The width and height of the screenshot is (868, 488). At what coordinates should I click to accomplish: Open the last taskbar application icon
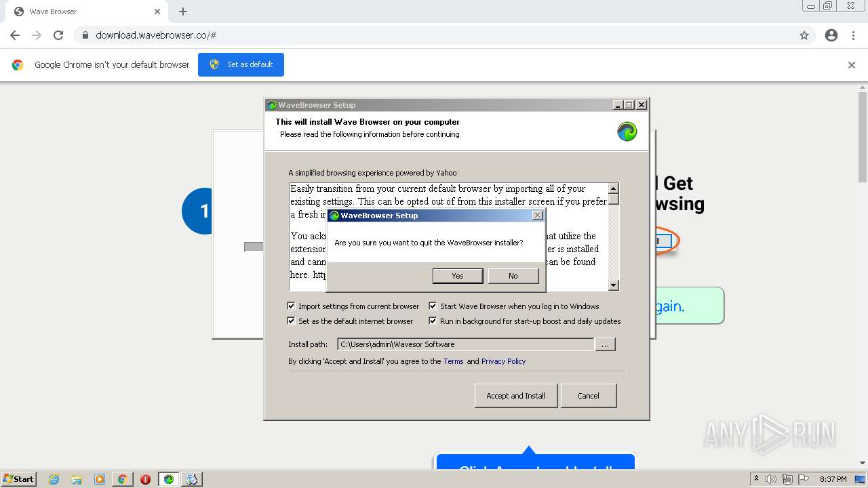pyautogui.click(x=192, y=479)
